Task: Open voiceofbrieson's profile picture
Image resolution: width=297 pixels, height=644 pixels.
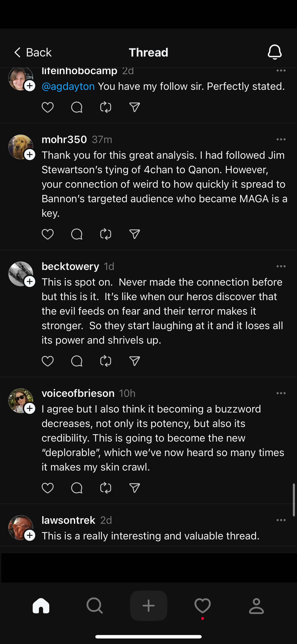Action: click(x=20, y=400)
